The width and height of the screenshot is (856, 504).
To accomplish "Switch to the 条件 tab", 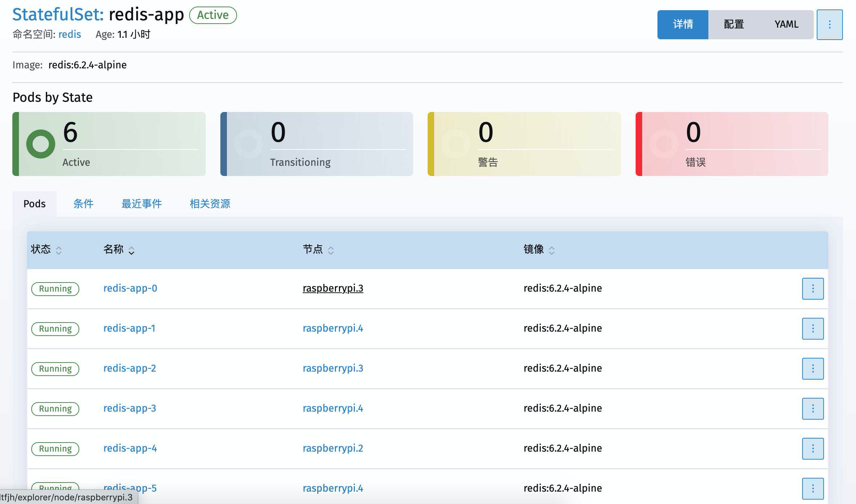I will click(x=83, y=204).
